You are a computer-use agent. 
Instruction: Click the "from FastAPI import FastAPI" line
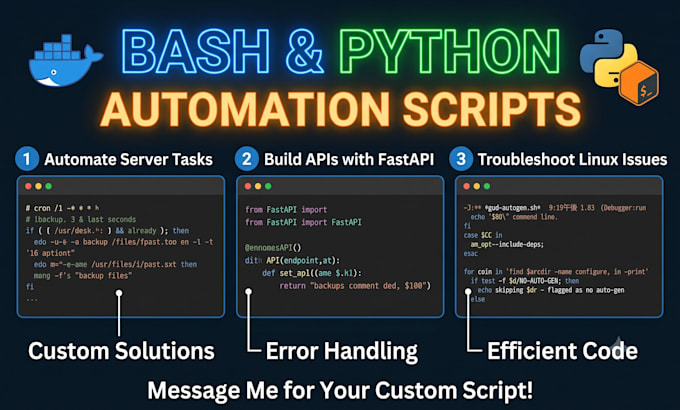[303, 222]
